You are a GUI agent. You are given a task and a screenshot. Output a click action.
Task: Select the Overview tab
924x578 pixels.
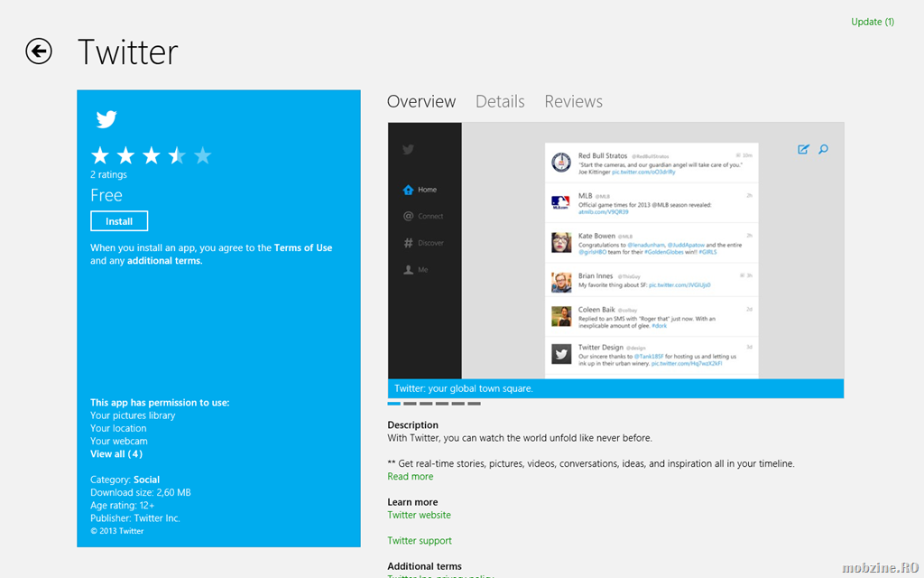coord(421,102)
